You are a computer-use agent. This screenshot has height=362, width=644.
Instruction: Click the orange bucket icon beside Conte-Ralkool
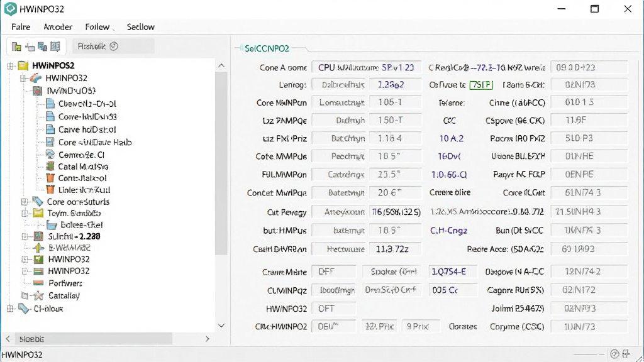click(50, 178)
